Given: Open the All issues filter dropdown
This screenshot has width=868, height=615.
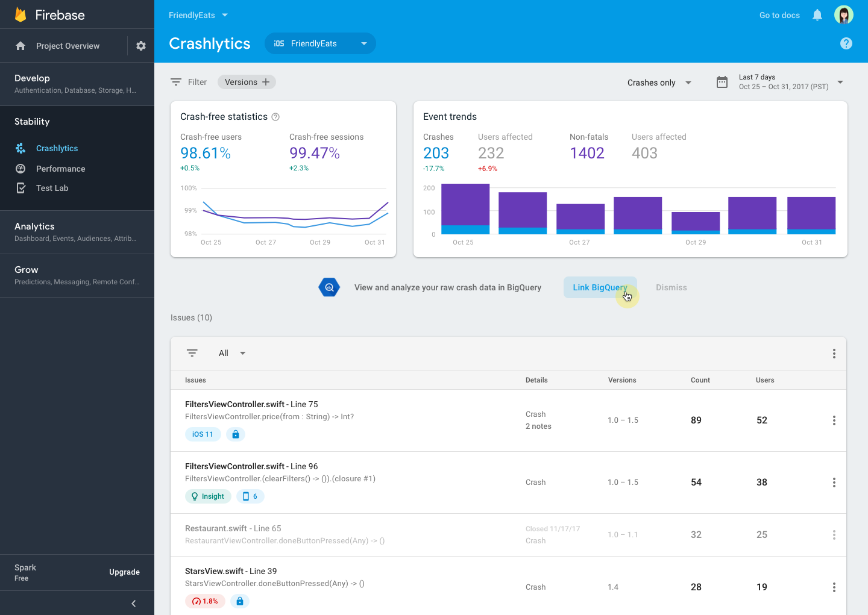Looking at the screenshot, I should tap(231, 353).
